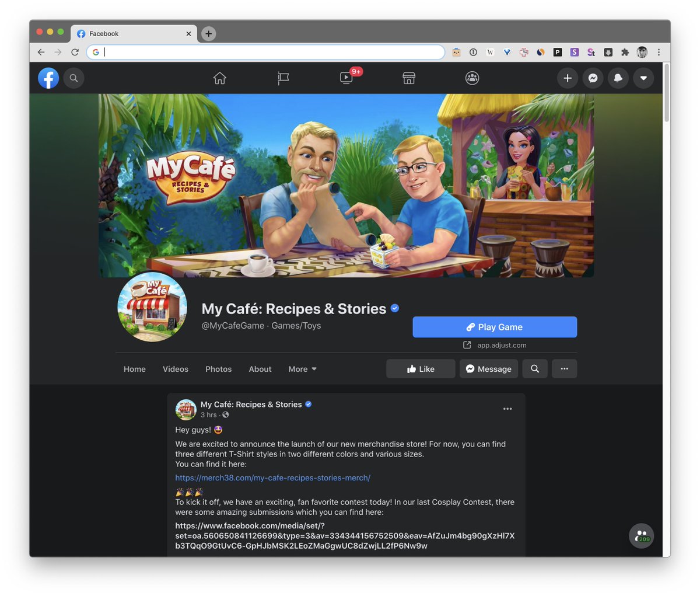Go to the Facebook Home feed icon
This screenshot has height=596, width=700.
click(220, 78)
